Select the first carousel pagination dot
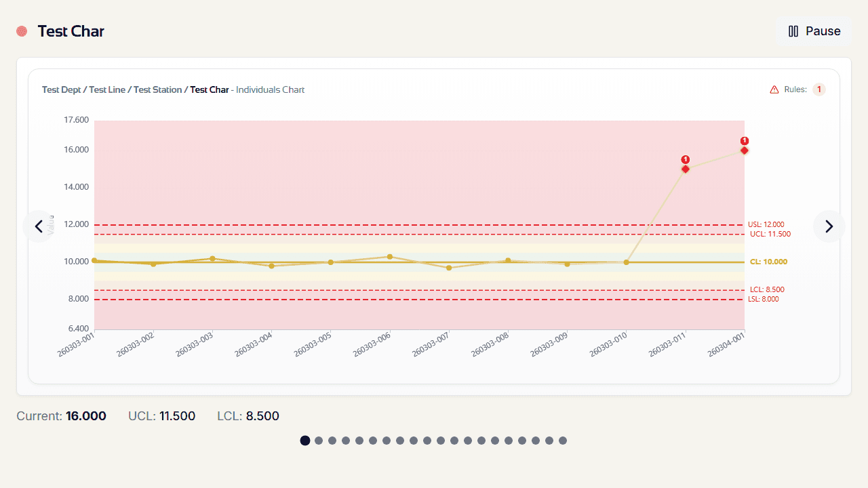The width and height of the screenshot is (868, 488). tap(305, 441)
